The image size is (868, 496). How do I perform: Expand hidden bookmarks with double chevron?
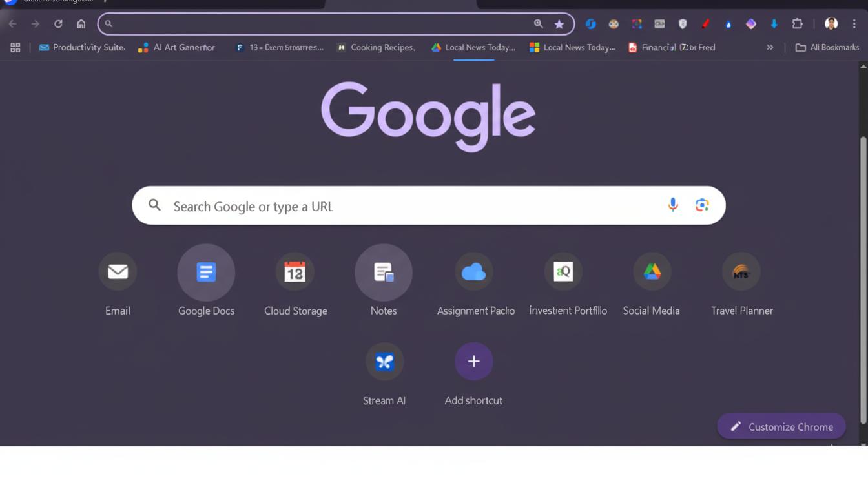coord(770,47)
